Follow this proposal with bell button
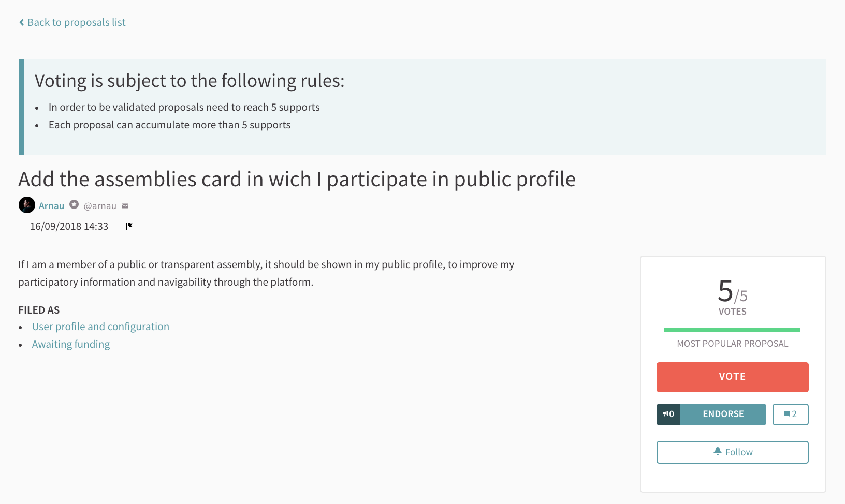845x504 pixels. [732, 452]
